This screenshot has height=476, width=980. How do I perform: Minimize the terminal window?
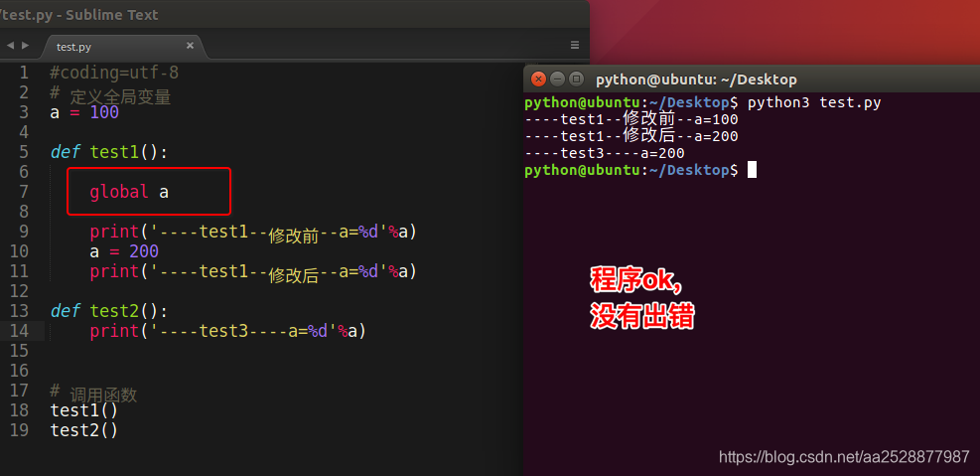click(557, 79)
